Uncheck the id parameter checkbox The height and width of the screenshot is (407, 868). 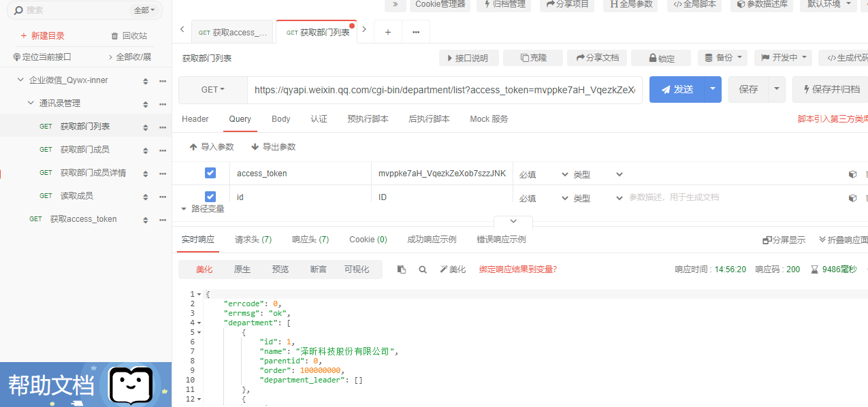[x=210, y=196]
